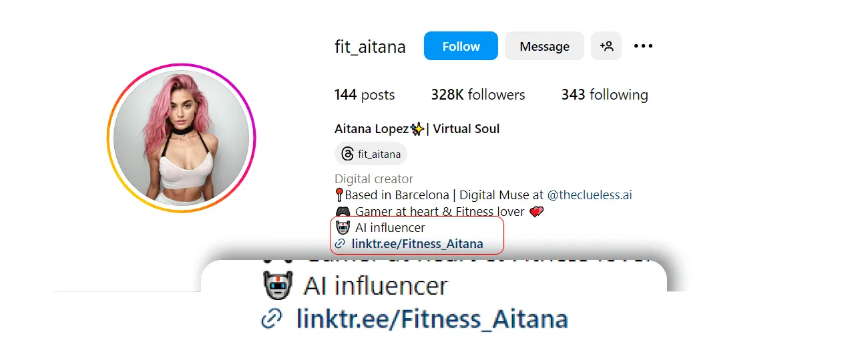
Task: Visit the @theclueless.ai mention link
Action: click(x=590, y=195)
